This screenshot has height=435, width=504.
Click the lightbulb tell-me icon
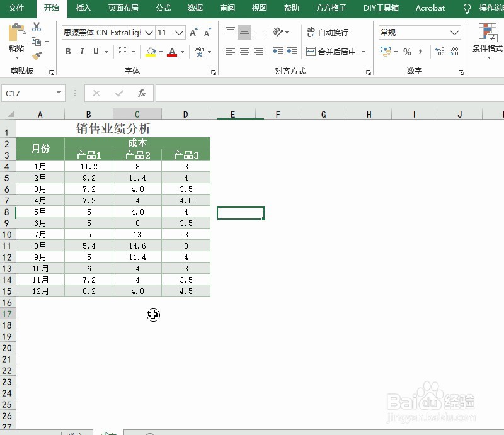(467, 8)
